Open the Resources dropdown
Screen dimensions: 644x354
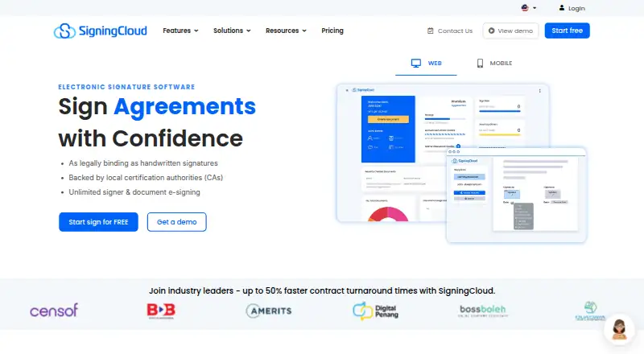(286, 31)
